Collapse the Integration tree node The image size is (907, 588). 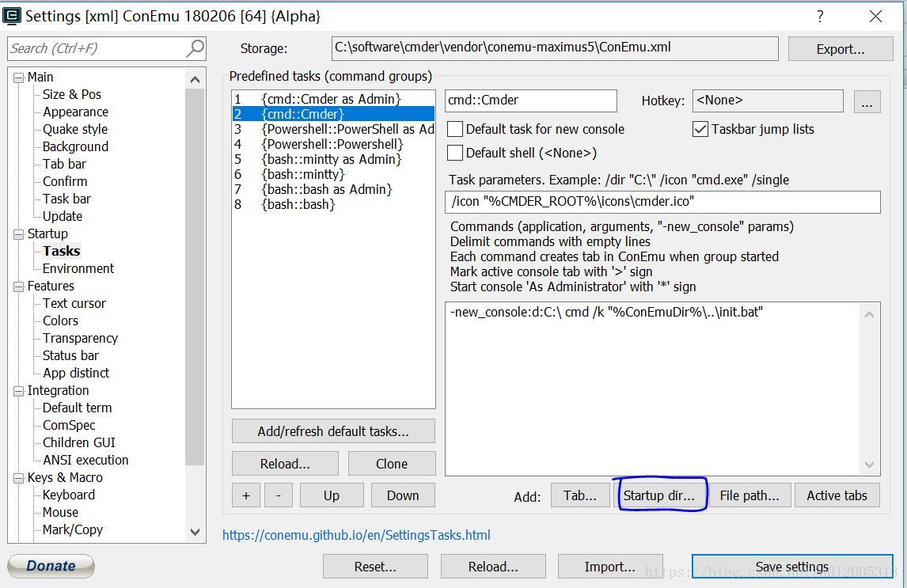(x=19, y=391)
